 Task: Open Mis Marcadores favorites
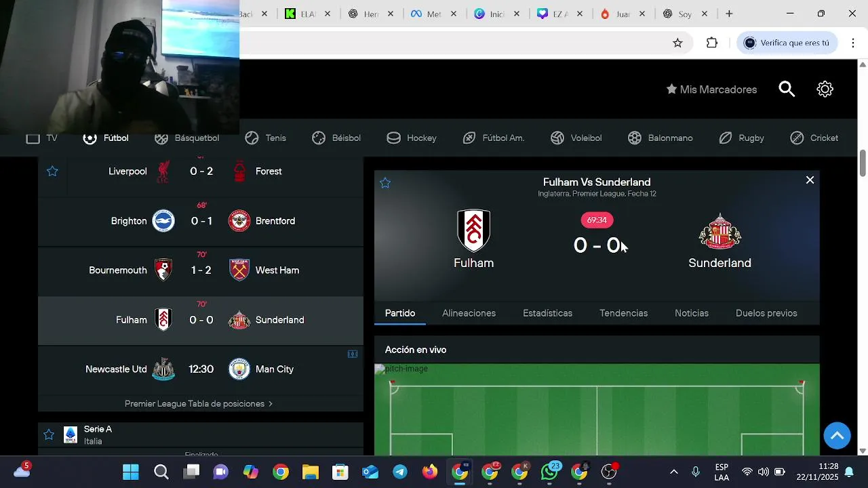[x=711, y=89]
